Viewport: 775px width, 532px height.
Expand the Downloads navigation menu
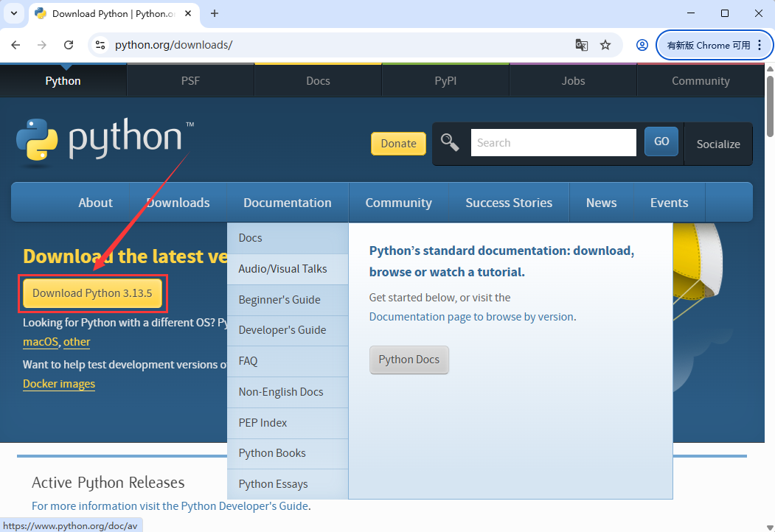click(x=178, y=202)
